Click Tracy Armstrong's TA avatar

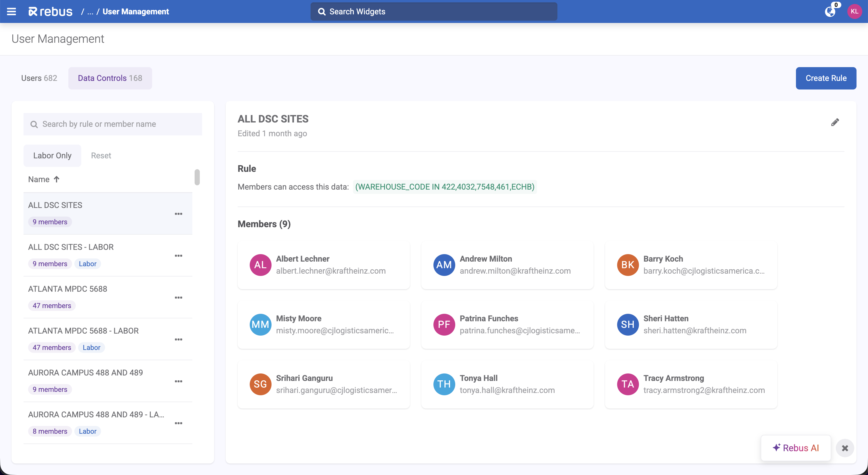(x=628, y=384)
